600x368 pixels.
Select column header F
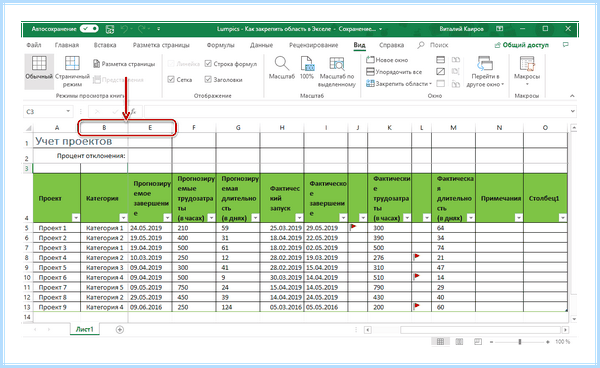click(x=194, y=128)
